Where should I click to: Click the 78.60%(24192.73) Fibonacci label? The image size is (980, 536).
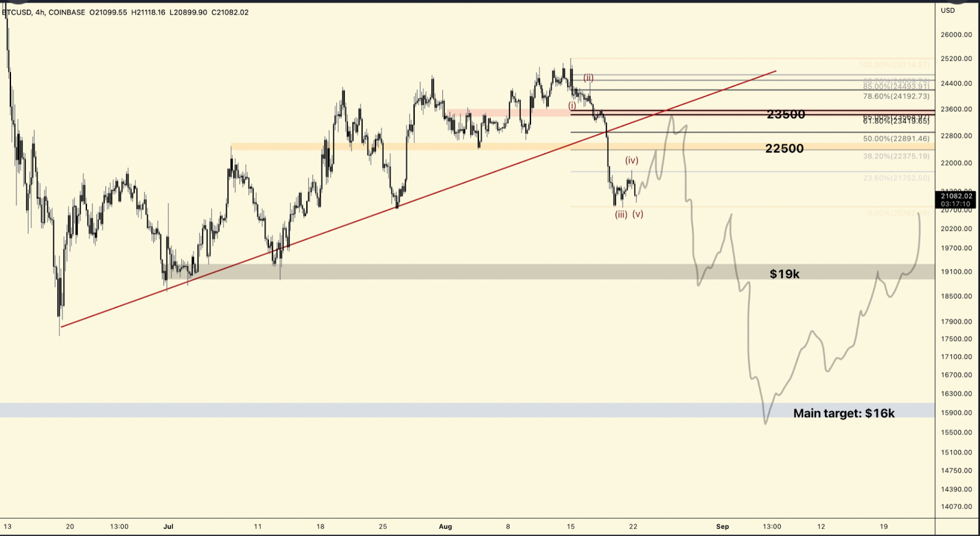896,96
